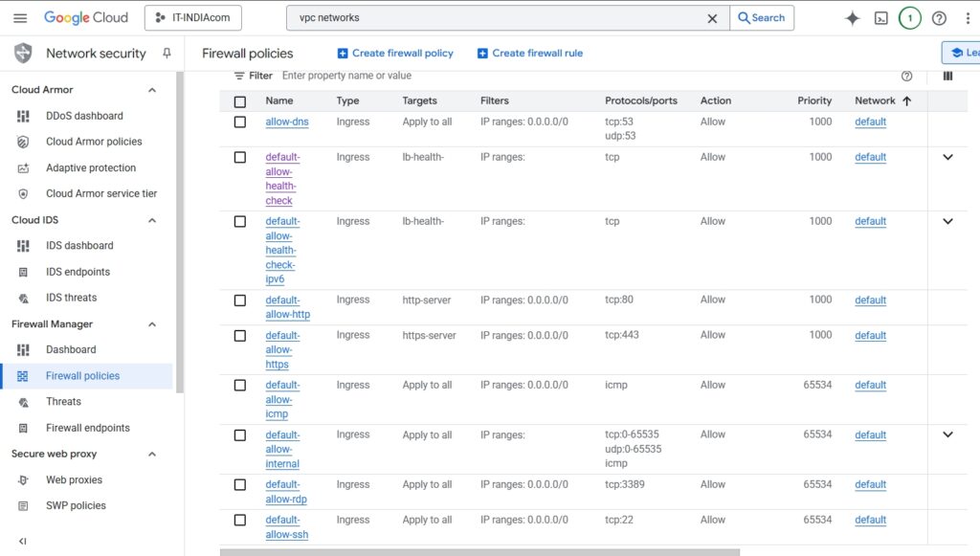Select all firewall rules header checkbox
The image size is (980, 556).
click(240, 101)
